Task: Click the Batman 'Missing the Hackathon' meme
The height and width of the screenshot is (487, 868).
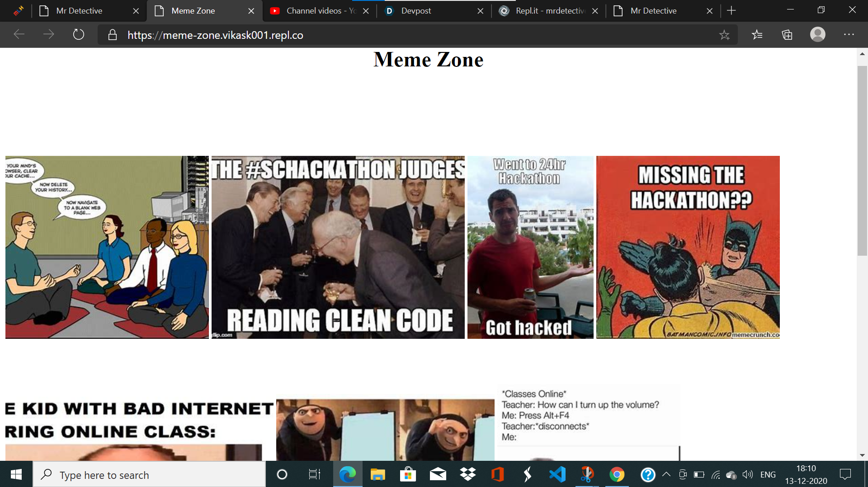Action: [688, 247]
